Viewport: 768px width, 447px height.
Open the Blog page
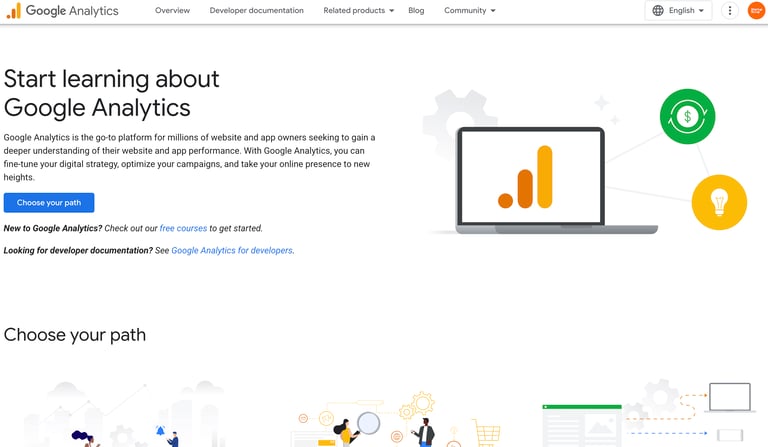click(416, 10)
